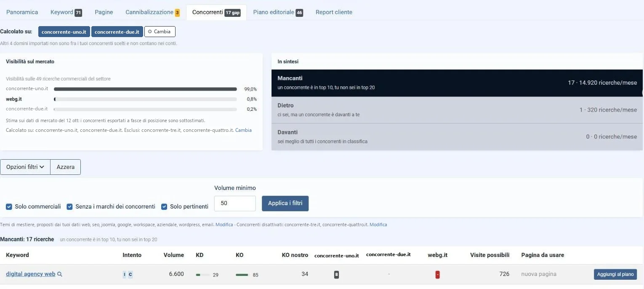The image size is (644, 289).
Task: Click the 71 badge on Keyword tab
Action: (78, 13)
